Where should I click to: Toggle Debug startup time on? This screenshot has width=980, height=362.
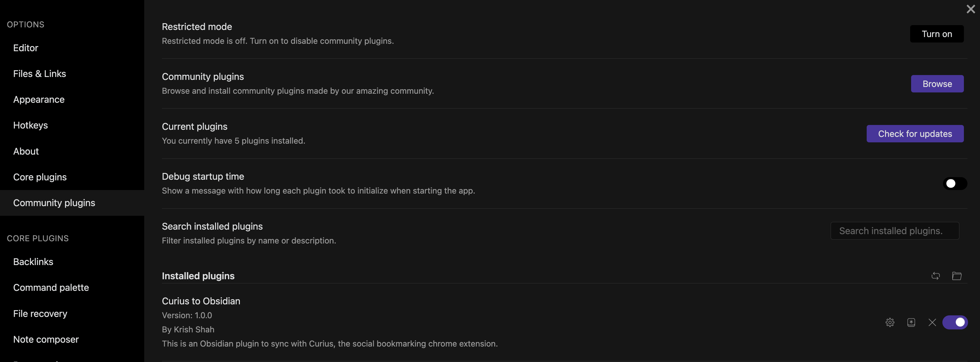point(955,183)
